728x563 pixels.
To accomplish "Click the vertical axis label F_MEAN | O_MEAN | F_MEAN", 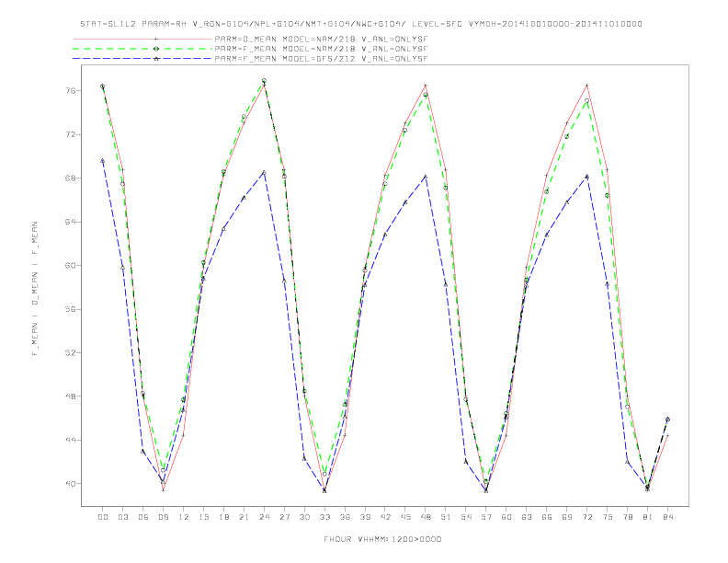I will [x=35, y=289].
